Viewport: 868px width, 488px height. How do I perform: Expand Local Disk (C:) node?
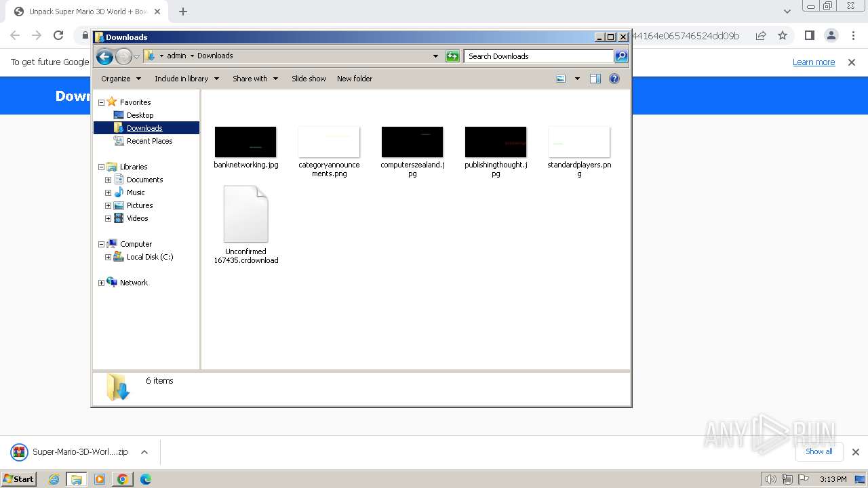click(x=108, y=257)
